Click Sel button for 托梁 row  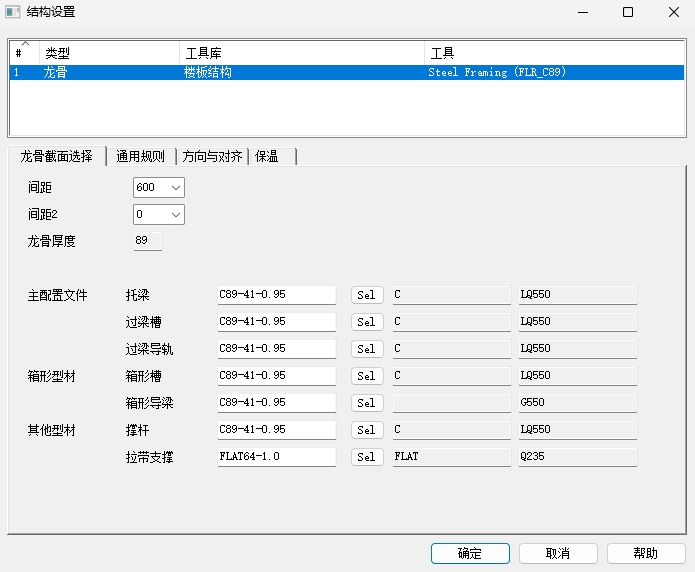point(367,295)
